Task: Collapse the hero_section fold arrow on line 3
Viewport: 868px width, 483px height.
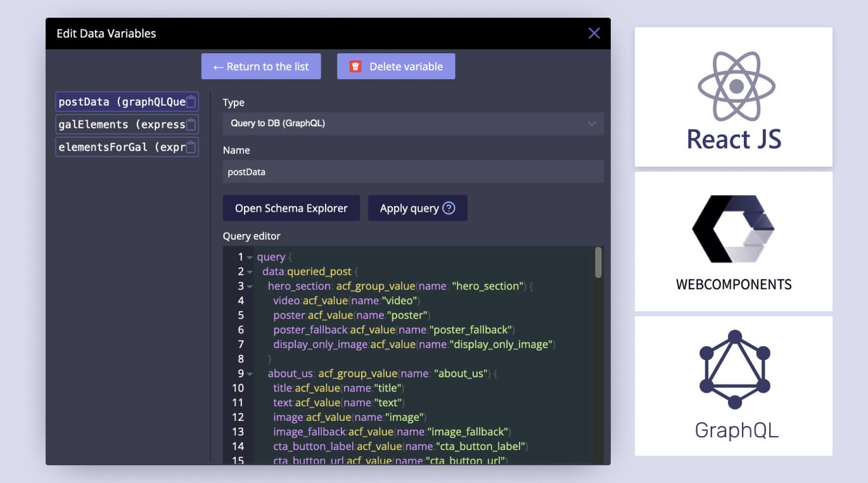Action: point(250,287)
